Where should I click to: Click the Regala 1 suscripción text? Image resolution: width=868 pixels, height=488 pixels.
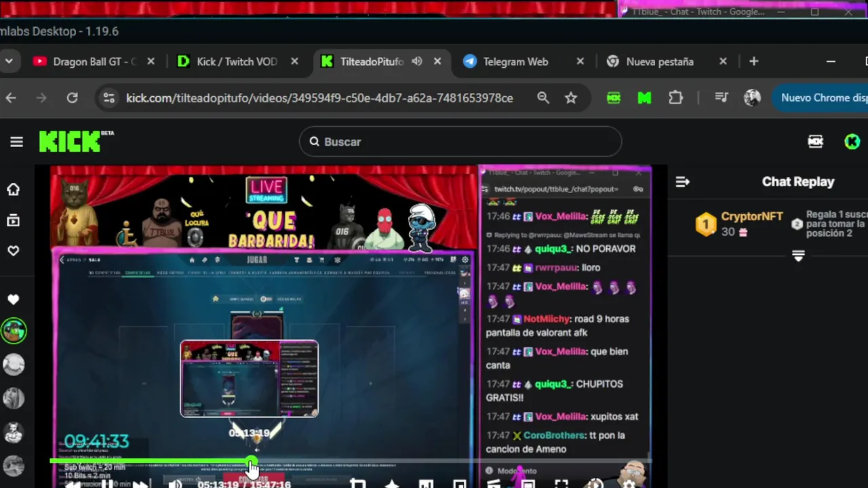(837, 224)
